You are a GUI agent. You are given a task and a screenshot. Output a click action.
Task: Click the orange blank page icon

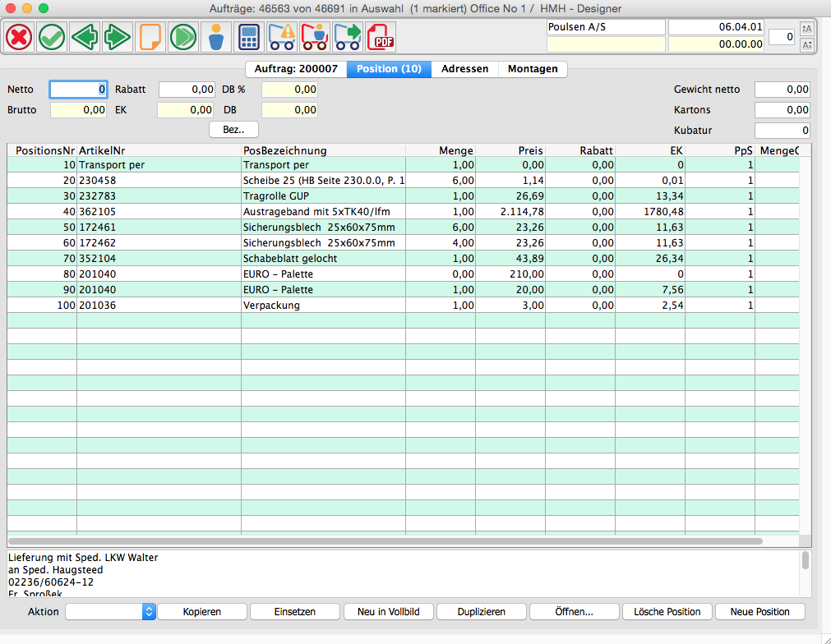coord(150,37)
